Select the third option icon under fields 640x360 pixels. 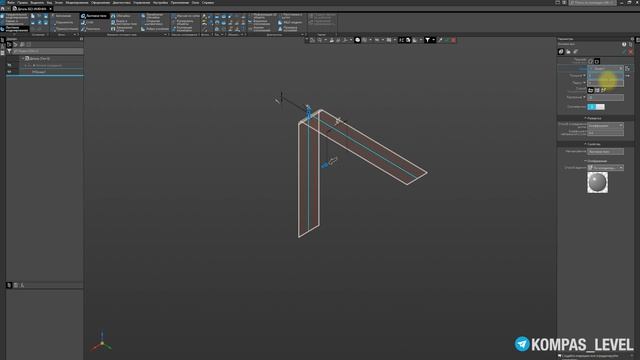(604, 90)
